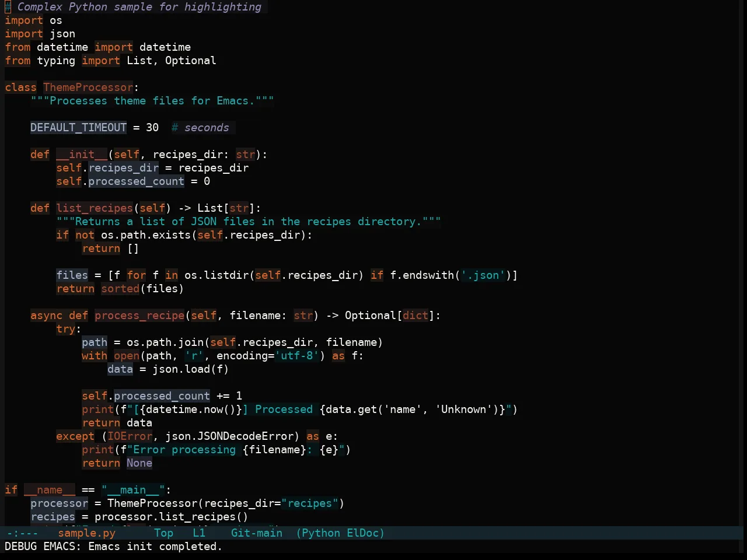The width and height of the screenshot is (747, 560).
Task: Click the 'processor' variable being assigned
Action: 59,503
